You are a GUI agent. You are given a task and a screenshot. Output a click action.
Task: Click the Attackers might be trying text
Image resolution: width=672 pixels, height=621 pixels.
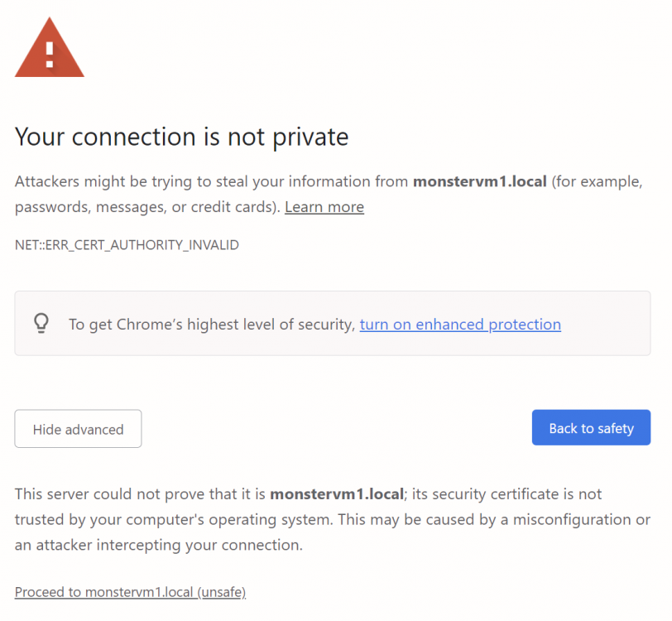pos(104,182)
